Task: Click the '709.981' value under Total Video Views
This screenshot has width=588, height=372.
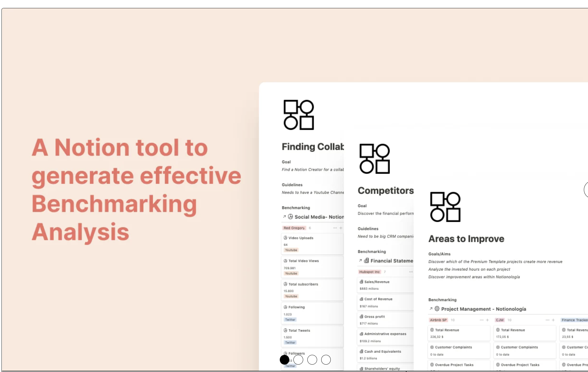Action: pyautogui.click(x=290, y=268)
